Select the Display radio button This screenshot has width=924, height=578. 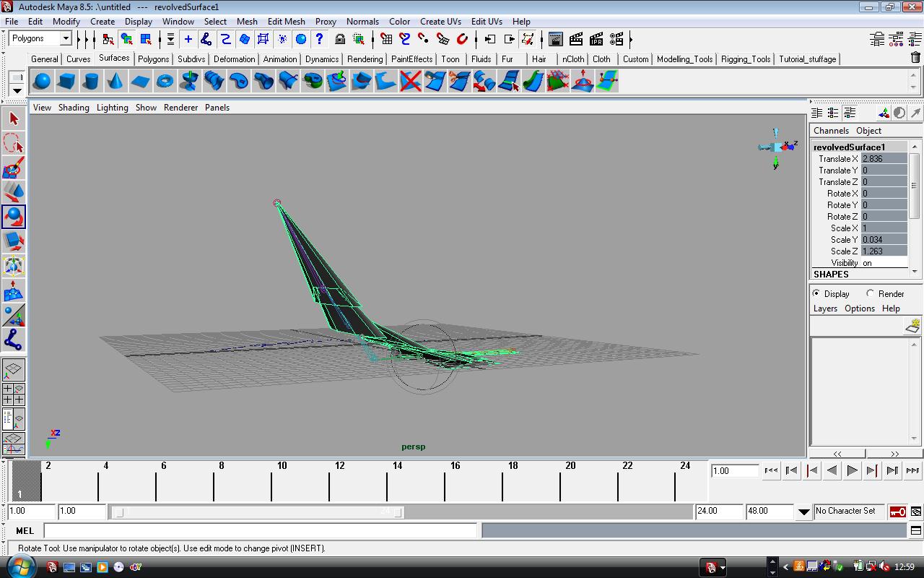pos(816,293)
